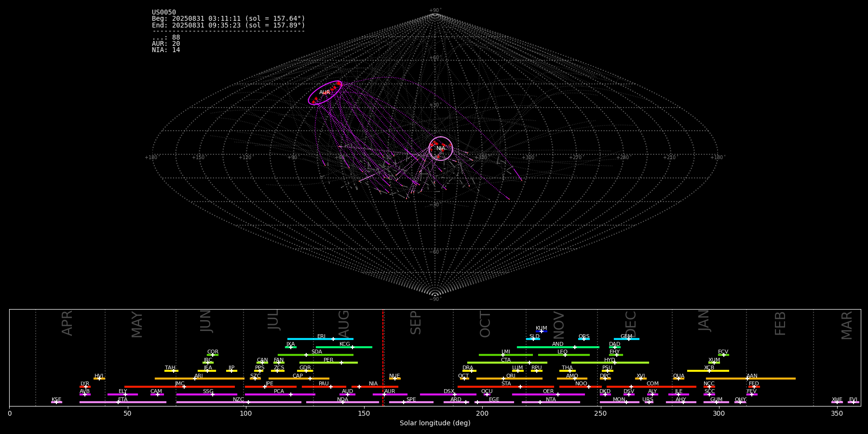The width and height of the screenshot is (868, 434).
Task: Select the End: 20250831 09:35:23 line
Action: pyautogui.click(x=229, y=25)
